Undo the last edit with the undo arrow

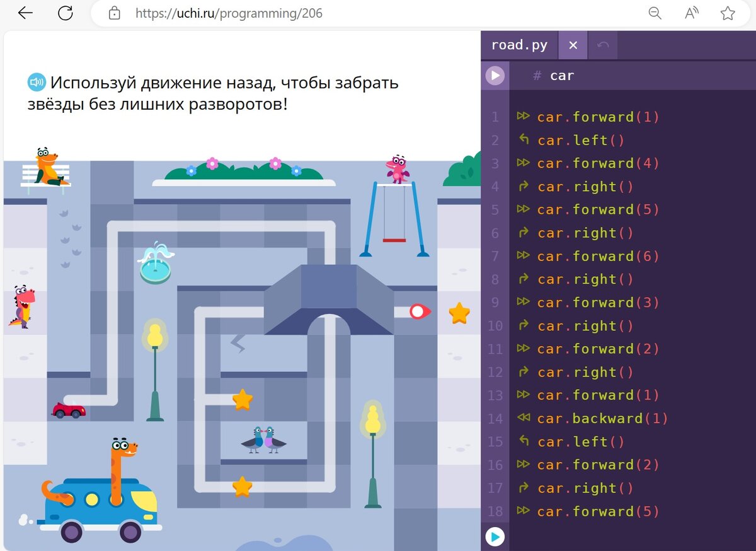coord(604,45)
